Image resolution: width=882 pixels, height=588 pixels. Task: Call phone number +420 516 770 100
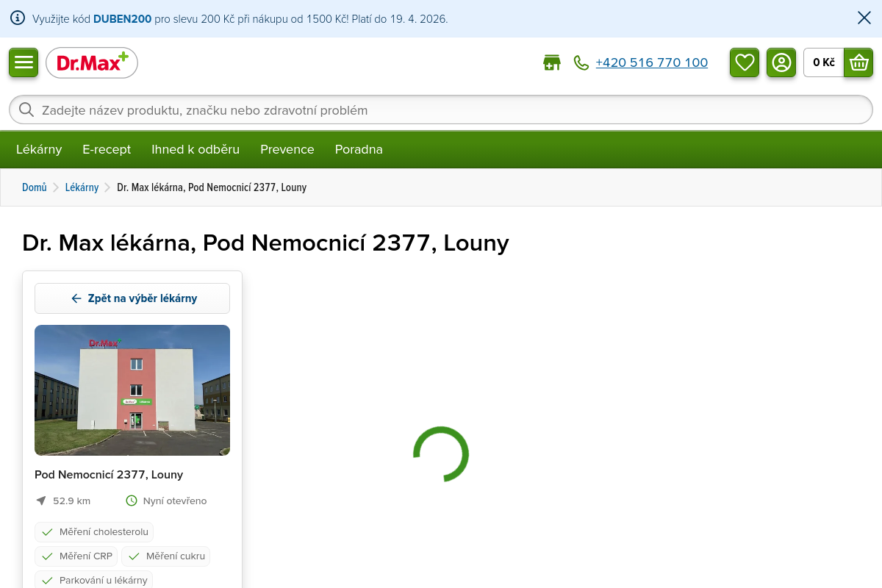pyautogui.click(x=651, y=63)
